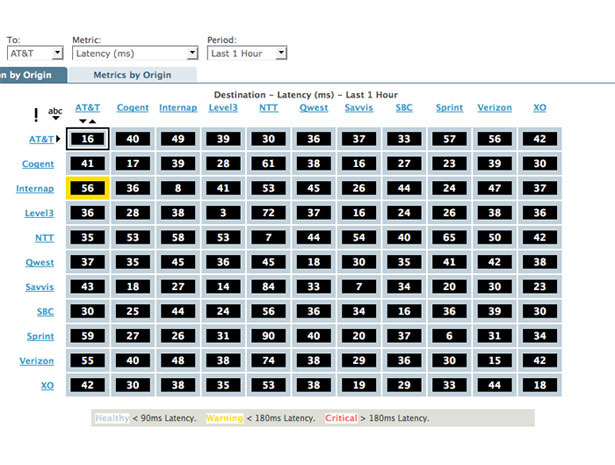Open Cogent column header link
615x465 pixels.
133,108
